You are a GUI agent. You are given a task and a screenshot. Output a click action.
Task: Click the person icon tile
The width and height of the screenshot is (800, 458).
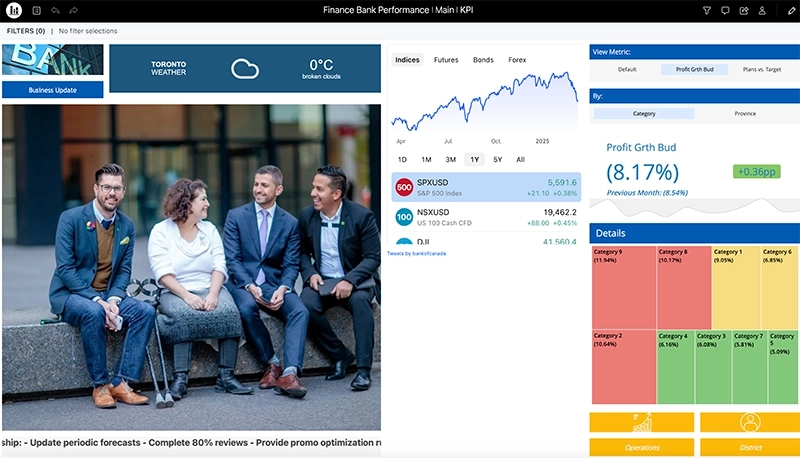(x=750, y=422)
